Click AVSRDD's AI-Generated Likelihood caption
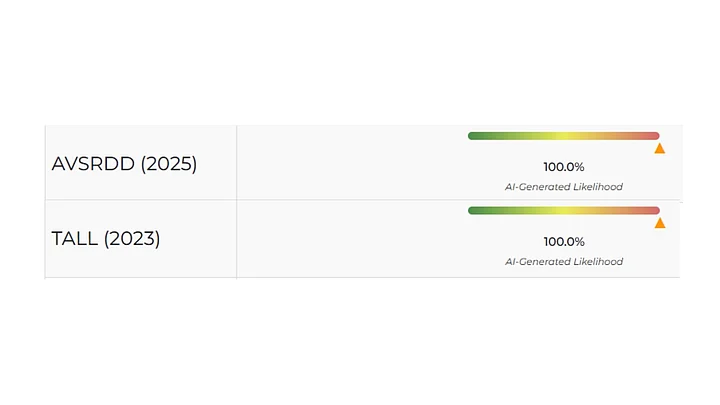Screen dimensions: 720x405 point(564,187)
